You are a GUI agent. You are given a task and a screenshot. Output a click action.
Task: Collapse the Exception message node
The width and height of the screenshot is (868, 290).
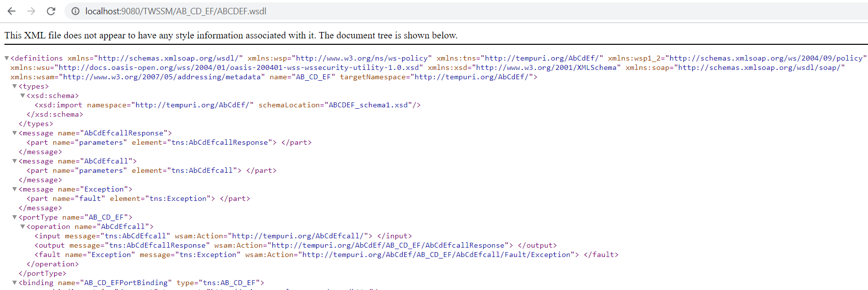pos(15,189)
